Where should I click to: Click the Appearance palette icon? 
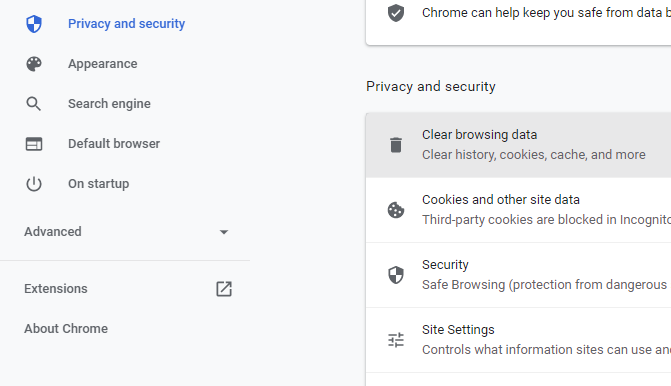(x=34, y=64)
